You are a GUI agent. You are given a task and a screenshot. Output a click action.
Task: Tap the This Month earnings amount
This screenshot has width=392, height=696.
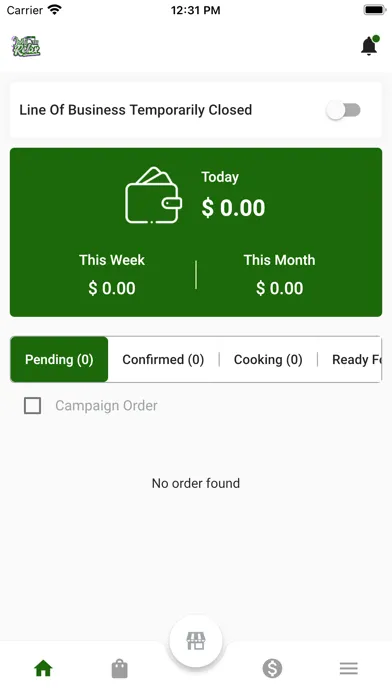pos(280,289)
